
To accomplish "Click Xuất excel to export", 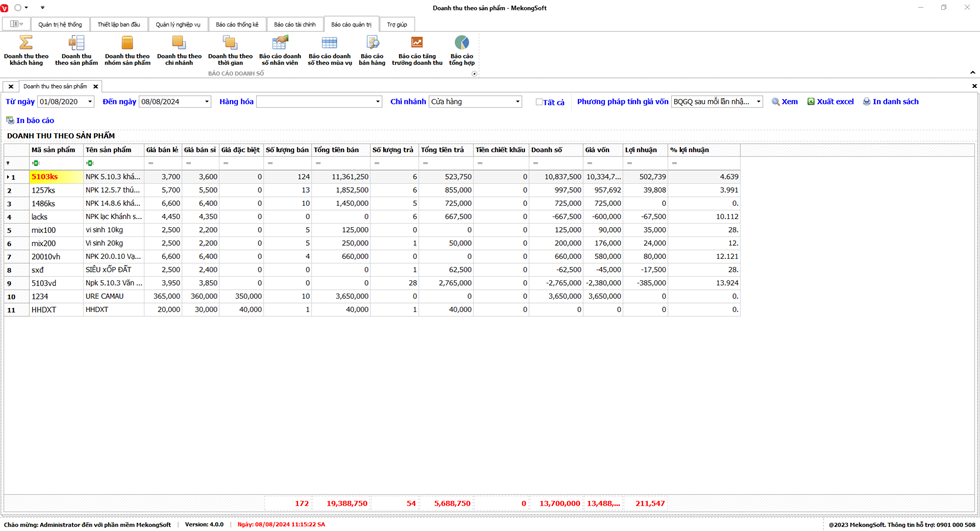I will click(831, 102).
